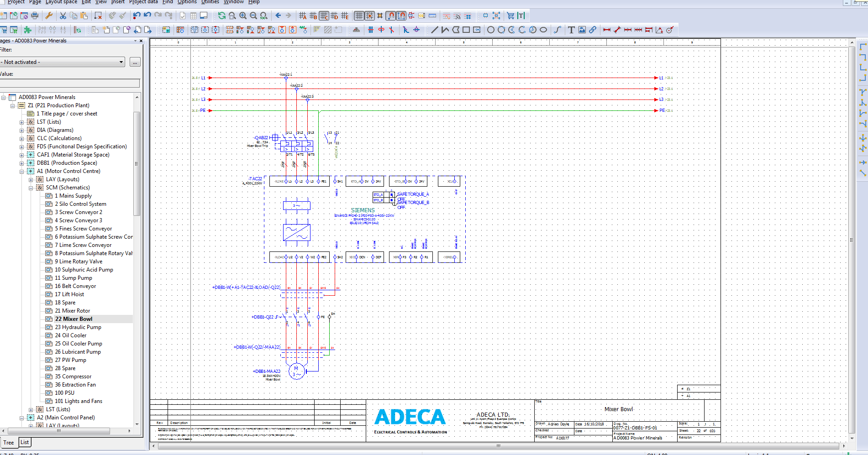Select the Spline drawing tool
This screenshot has height=455, width=868.
(x=558, y=30)
